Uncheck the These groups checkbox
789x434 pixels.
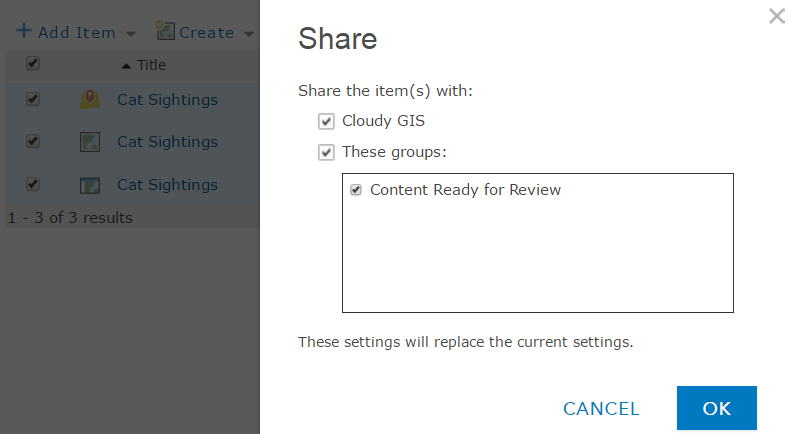[x=326, y=153]
